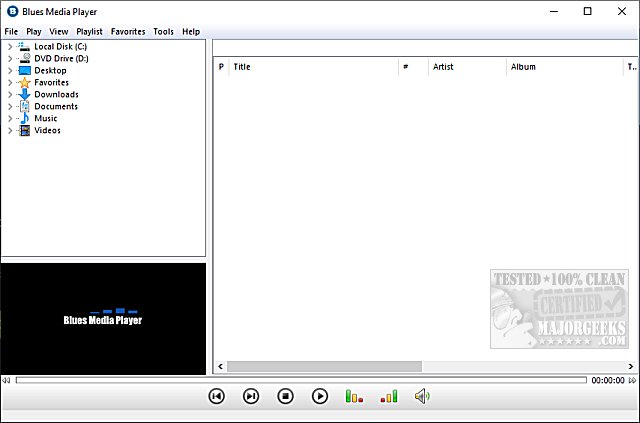Click the Favorites star icon
Viewport: 640px width, 423px height.
(x=24, y=82)
